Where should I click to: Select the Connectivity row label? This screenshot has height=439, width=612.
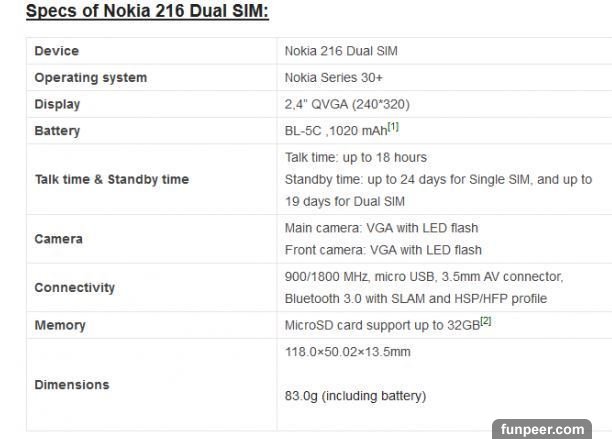click(x=74, y=287)
